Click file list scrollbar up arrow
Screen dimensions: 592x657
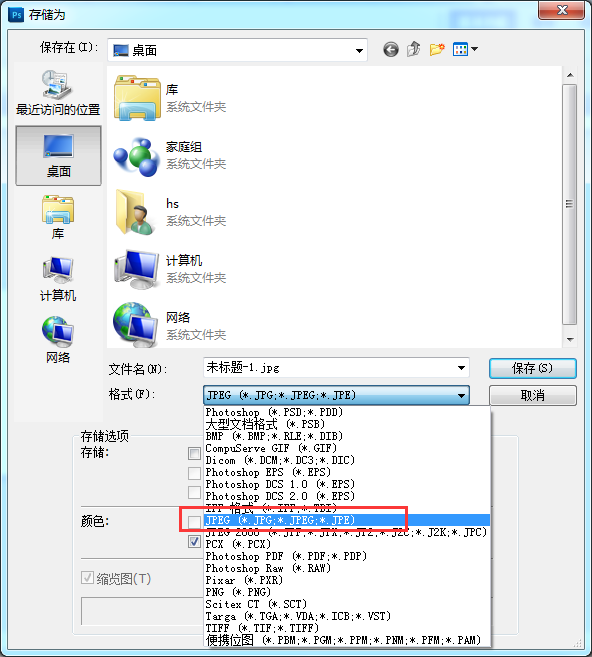tap(570, 75)
